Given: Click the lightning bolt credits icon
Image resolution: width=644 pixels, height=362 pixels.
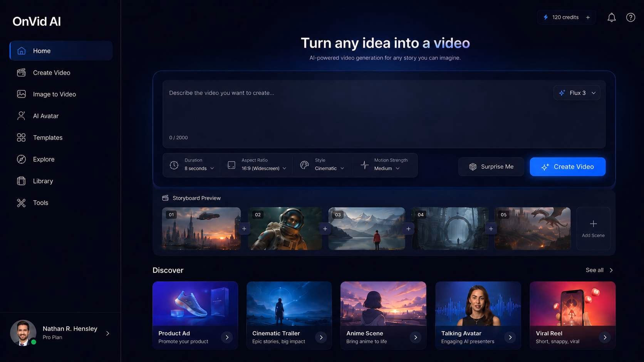Looking at the screenshot, I should [x=545, y=17].
